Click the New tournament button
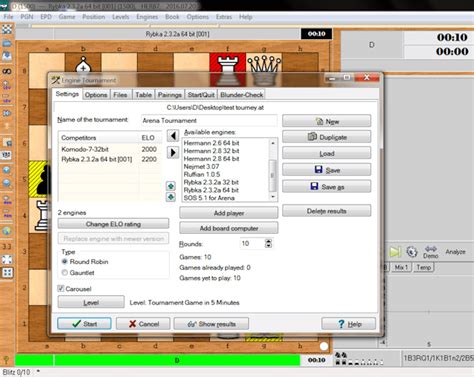The height and width of the screenshot is (377, 474). tap(326, 121)
